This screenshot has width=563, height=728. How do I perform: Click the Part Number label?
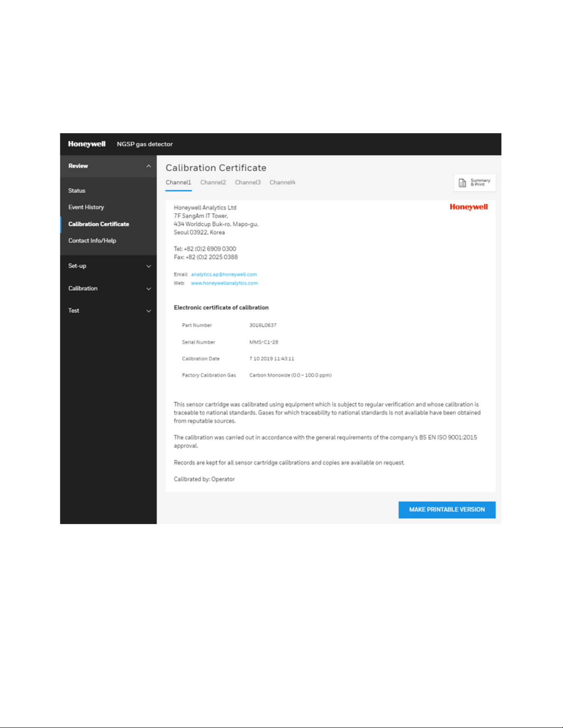(197, 325)
